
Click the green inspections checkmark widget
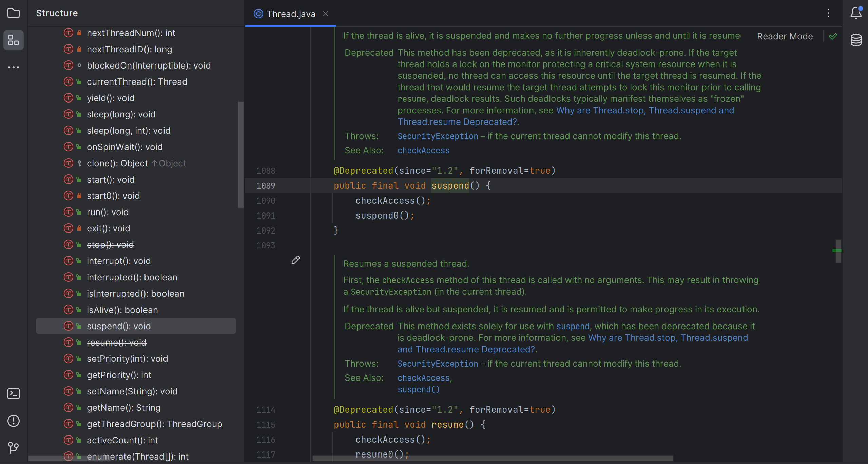pos(833,36)
